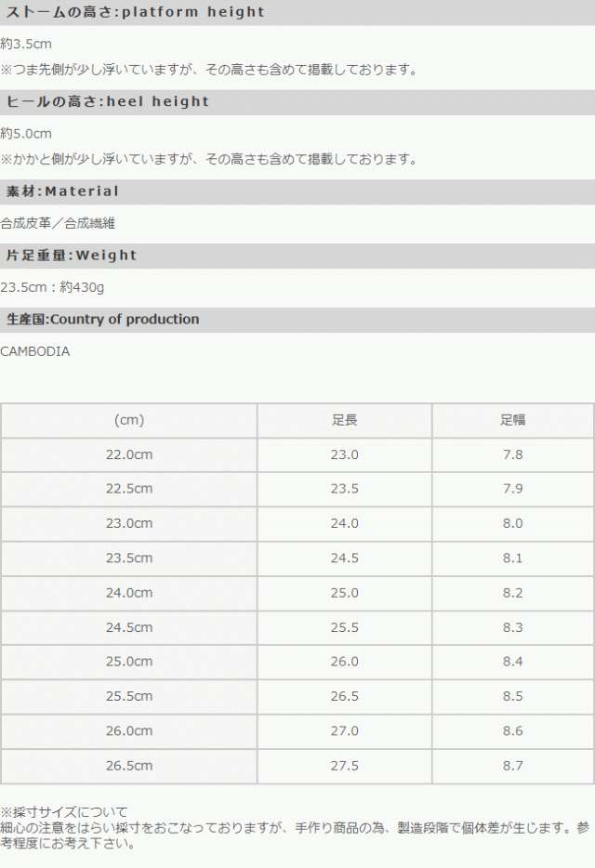Select the 26.5cm size cell

(129, 766)
